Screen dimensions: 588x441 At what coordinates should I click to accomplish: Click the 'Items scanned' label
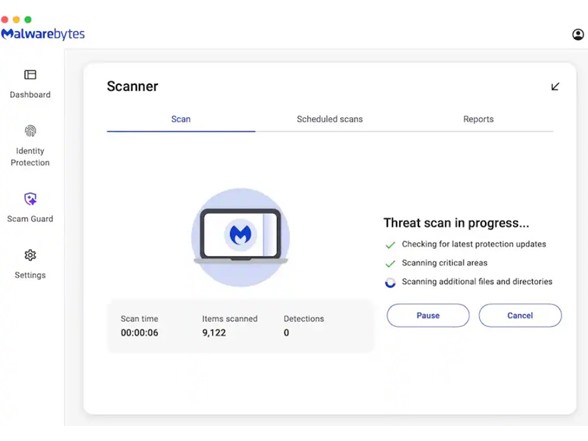coord(230,319)
